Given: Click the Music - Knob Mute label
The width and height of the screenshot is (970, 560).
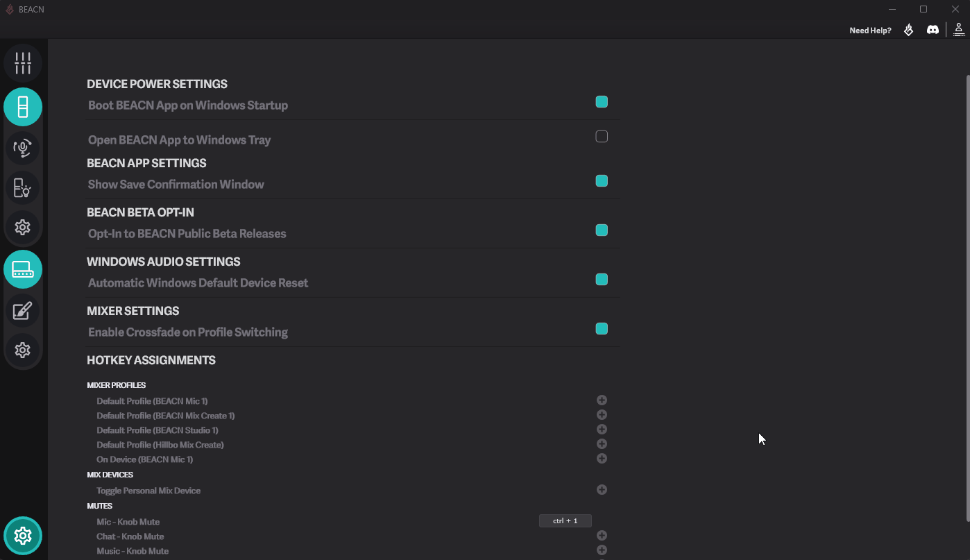Looking at the screenshot, I should 133,551.
